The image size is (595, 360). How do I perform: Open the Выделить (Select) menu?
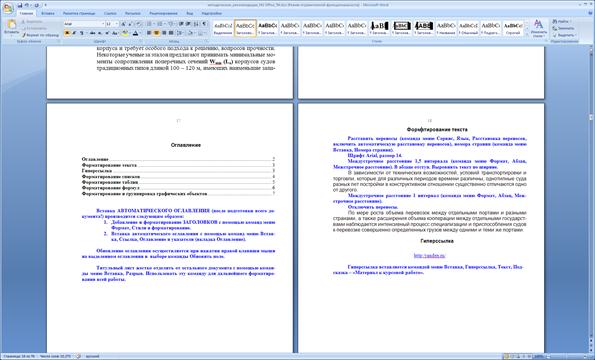coord(565,35)
